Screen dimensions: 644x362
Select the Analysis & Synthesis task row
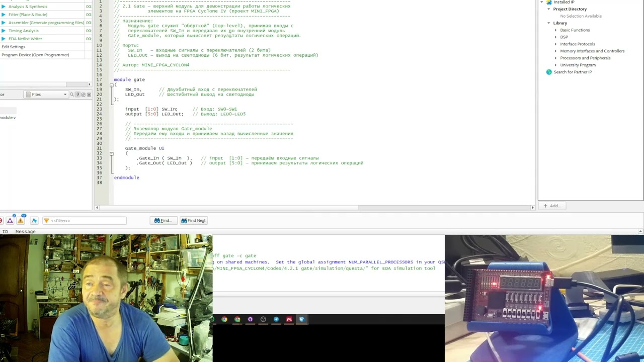coord(46,7)
